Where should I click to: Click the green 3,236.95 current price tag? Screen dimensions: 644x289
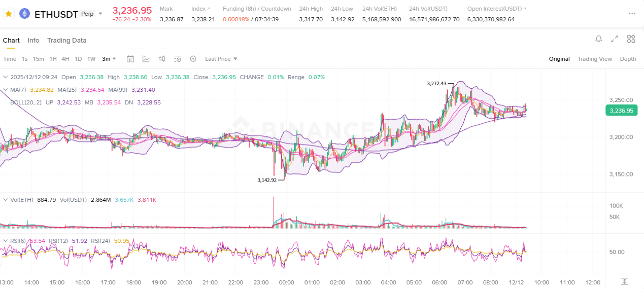(x=621, y=111)
